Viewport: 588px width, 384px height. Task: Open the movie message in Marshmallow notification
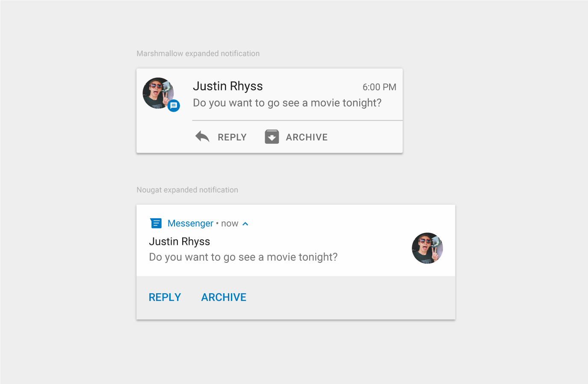tap(287, 103)
